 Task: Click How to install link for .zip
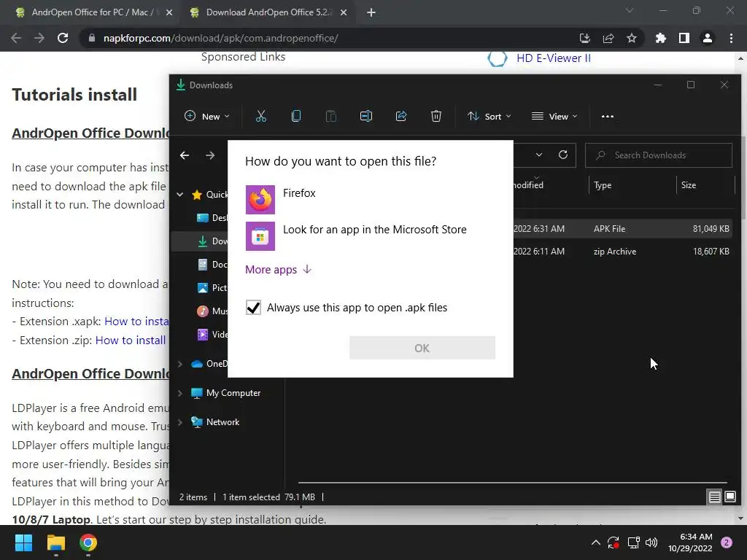point(131,340)
